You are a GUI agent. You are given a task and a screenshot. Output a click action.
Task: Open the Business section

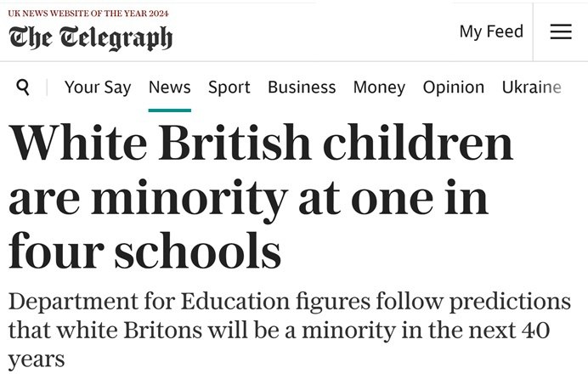302,87
